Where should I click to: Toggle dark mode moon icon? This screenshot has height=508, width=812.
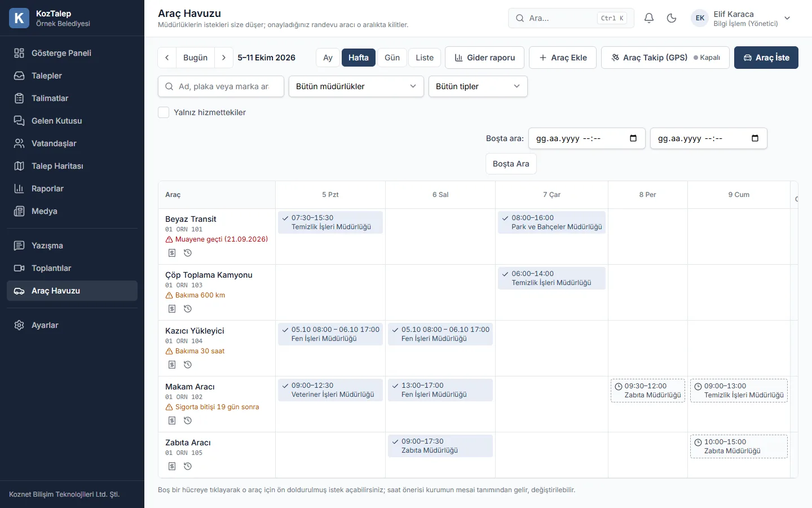tap(672, 18)
